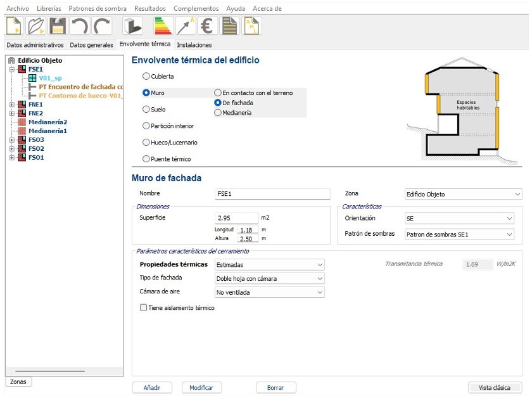
Task: Choose the Medianería wall type option
Action: [218, 113]
